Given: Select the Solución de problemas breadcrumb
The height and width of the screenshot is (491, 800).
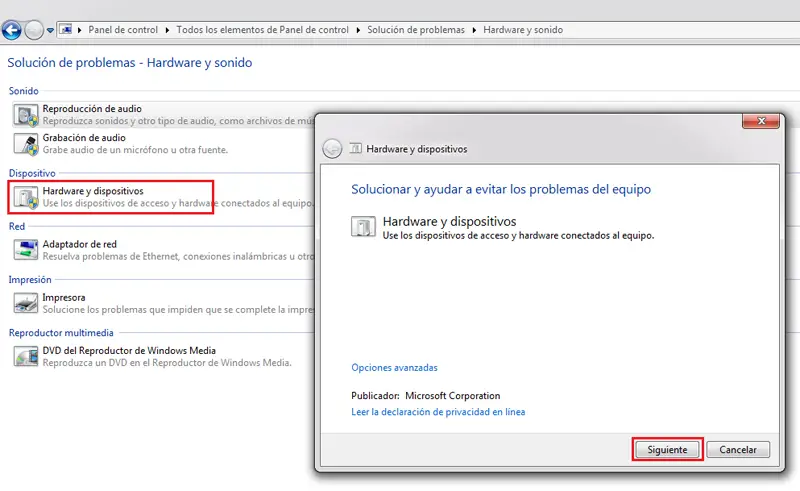Looking at the screenshot, I should click(416, 30).
